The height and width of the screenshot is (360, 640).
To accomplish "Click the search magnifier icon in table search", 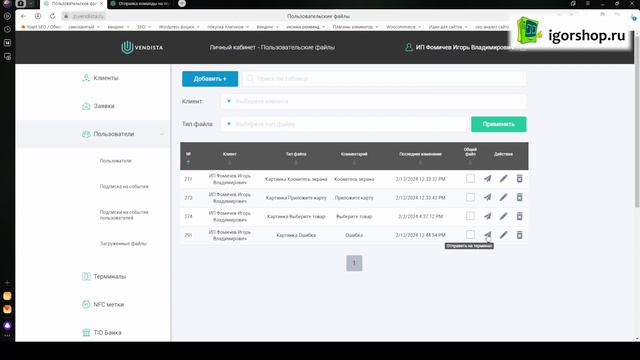I will pyautogui.click(x=250, y=78).
